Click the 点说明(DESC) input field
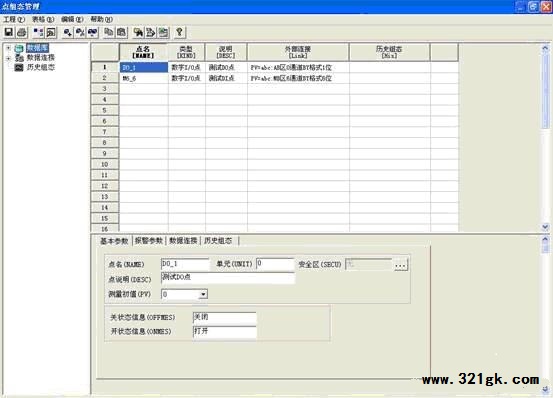Screen dimensions: 553x398 (227, 277)
